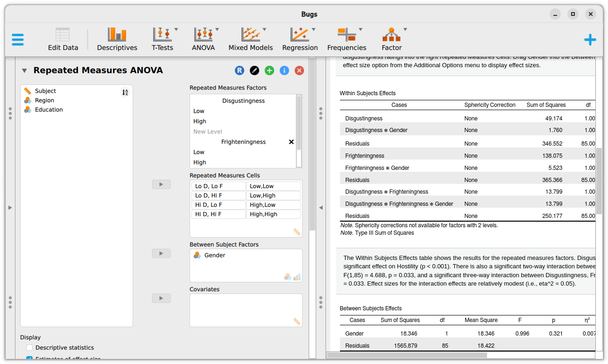Collapse the Repeated Measures ANOVA section
This screenshot has width=608, height=364.
24,70
